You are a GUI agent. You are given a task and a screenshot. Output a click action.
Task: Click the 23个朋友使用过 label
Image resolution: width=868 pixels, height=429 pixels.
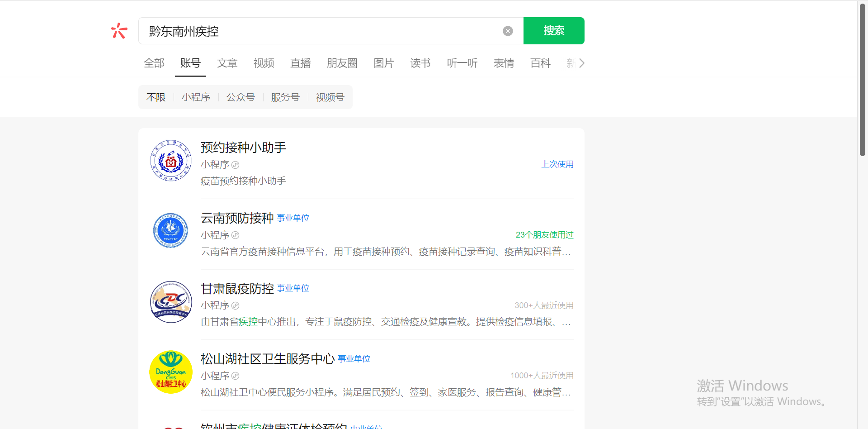click(x=544, y=235)
